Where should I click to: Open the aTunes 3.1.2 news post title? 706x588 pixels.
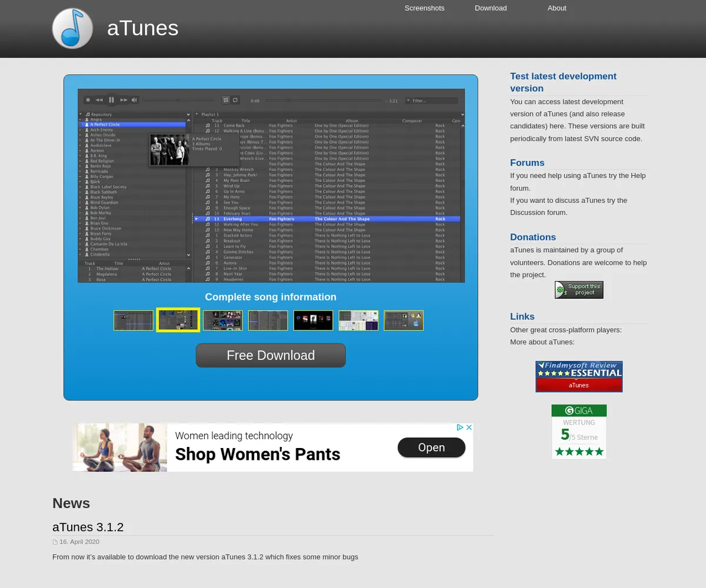coord(88,527)
